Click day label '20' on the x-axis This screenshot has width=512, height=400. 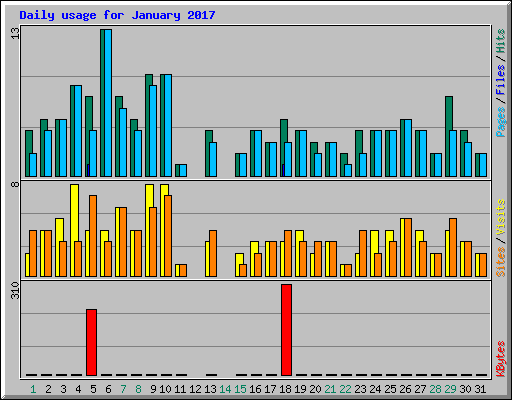pos(315,389)
